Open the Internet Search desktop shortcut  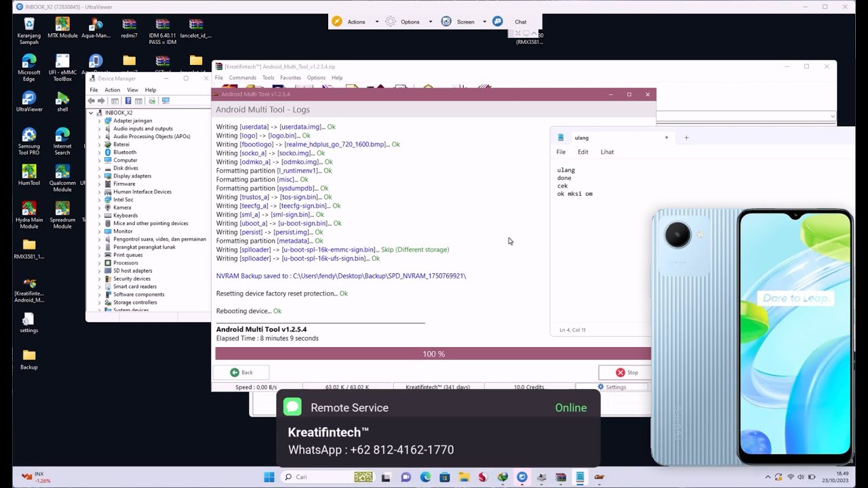(x=62, y=141)
